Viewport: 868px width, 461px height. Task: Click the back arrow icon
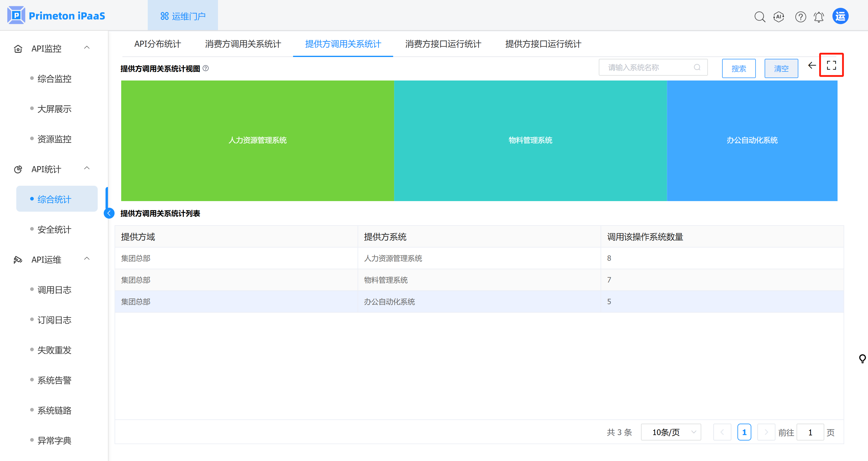point(812,65)
